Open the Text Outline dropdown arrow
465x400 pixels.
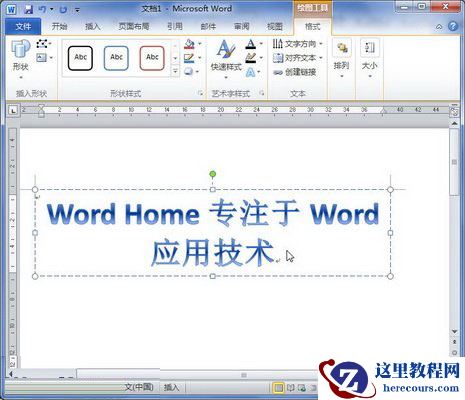(261, 58)
